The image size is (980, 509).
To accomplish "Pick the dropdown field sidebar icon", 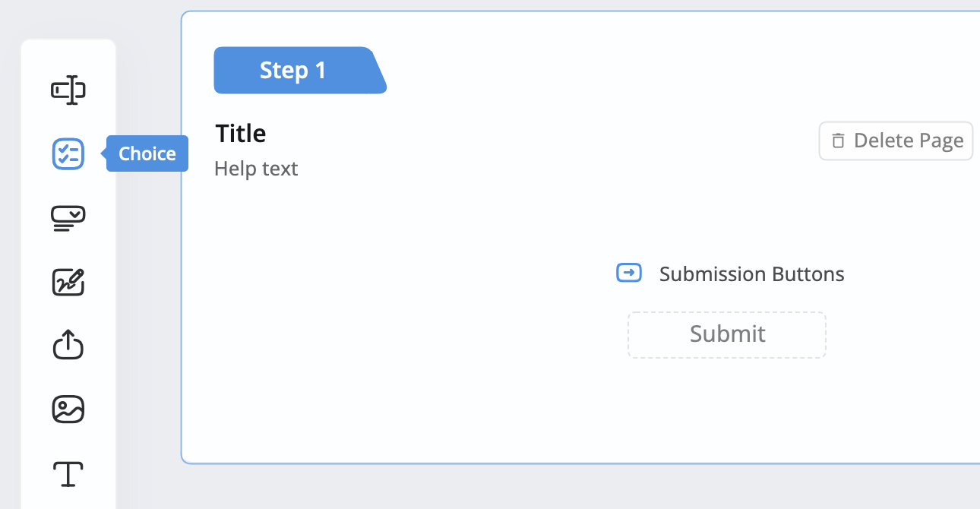I will pos(68,218).
